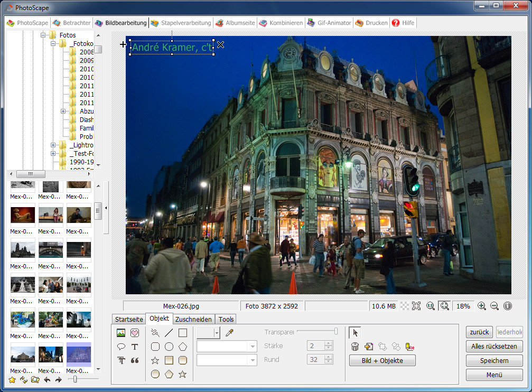532x392 pixels.
Task: Select the freehand scribble draw tool
Action: (155, 333)
